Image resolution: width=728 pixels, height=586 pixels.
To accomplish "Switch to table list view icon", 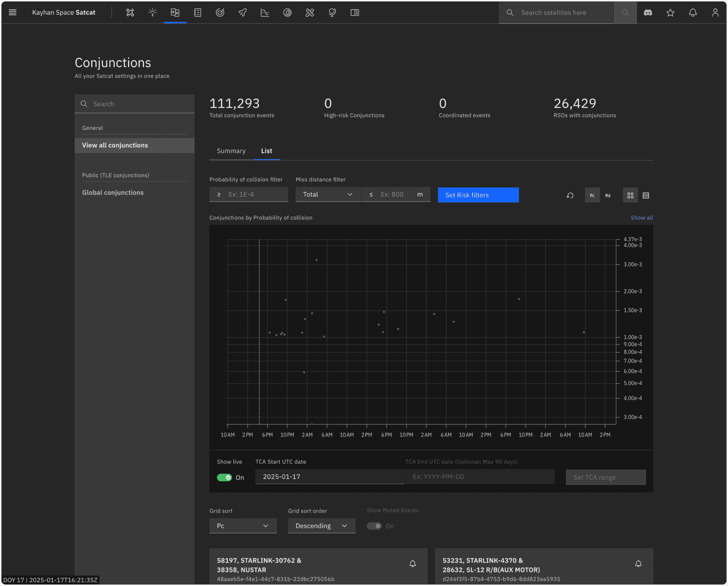I will tap(645, 195).
